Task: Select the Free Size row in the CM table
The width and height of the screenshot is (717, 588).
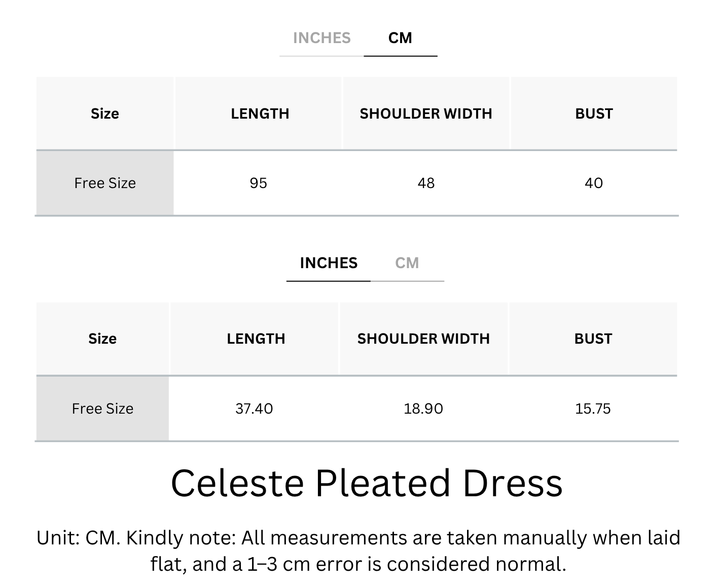Action: (x=356, y=183)
